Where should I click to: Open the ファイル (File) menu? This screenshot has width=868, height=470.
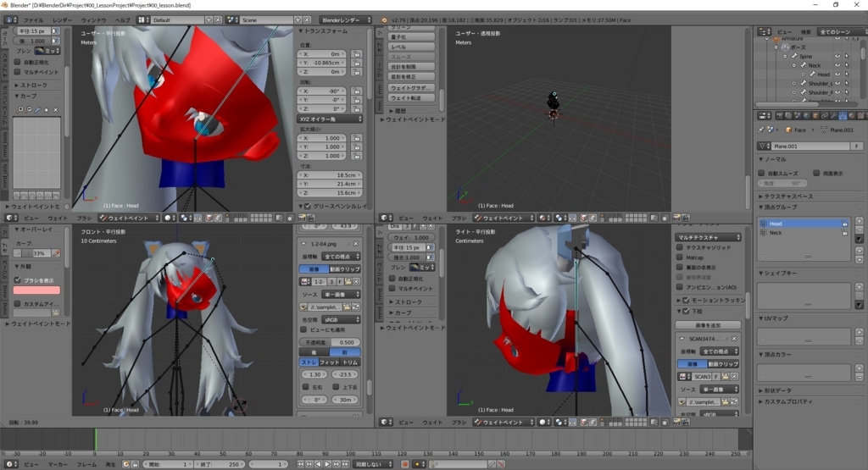pyautogui.click(x=33, y=20)
